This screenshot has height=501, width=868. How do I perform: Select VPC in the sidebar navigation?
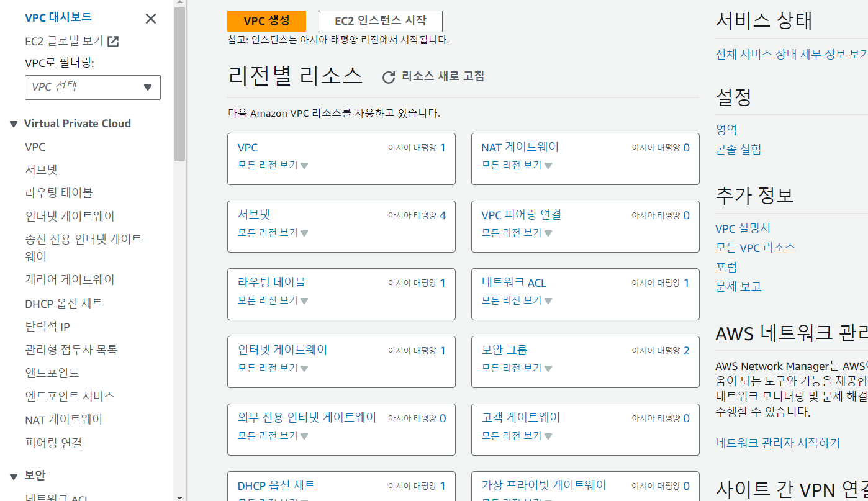point(35,147)
